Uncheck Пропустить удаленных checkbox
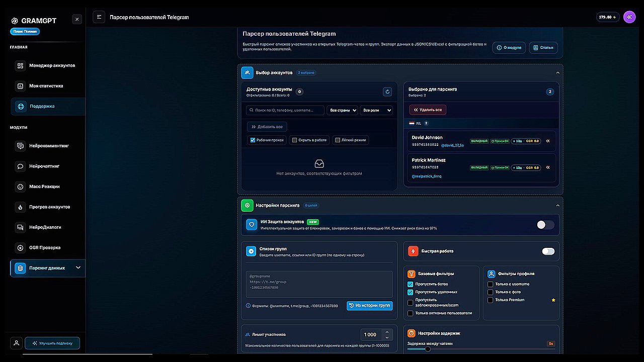644x362 pixels. point(411,292)
